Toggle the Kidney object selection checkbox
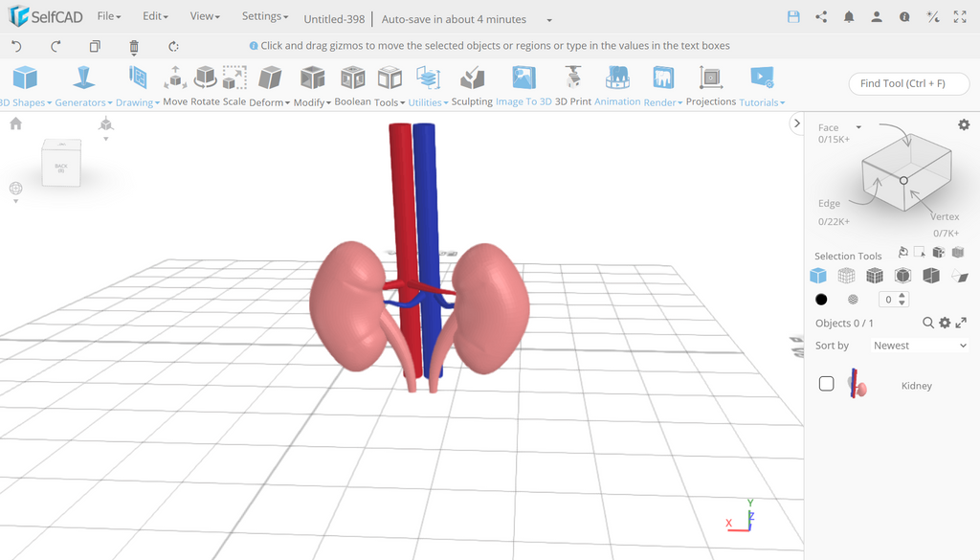Screen dimensions: 980x560 pos(826,383)
